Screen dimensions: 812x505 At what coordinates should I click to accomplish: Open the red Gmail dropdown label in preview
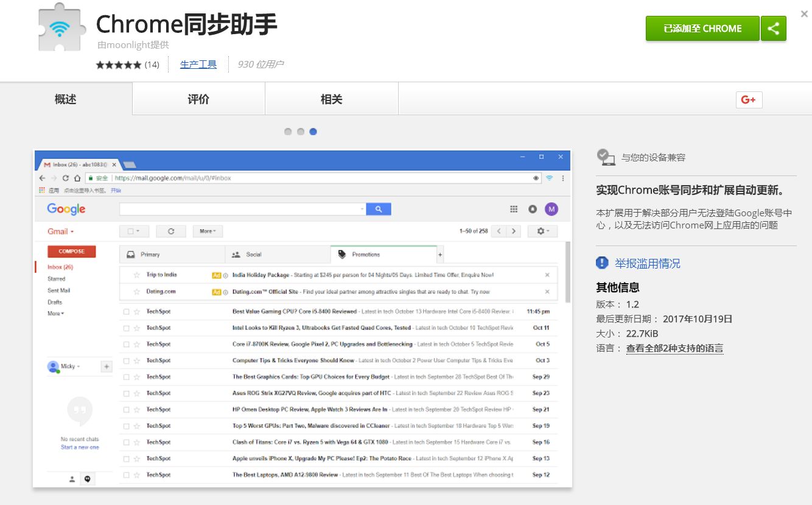click(60, 231)
